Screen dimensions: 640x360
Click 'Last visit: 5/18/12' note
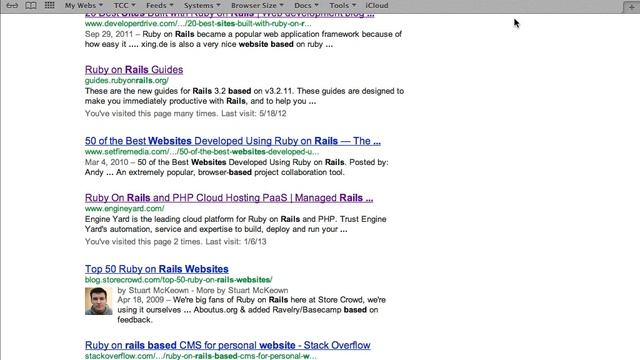click(254, 113)
